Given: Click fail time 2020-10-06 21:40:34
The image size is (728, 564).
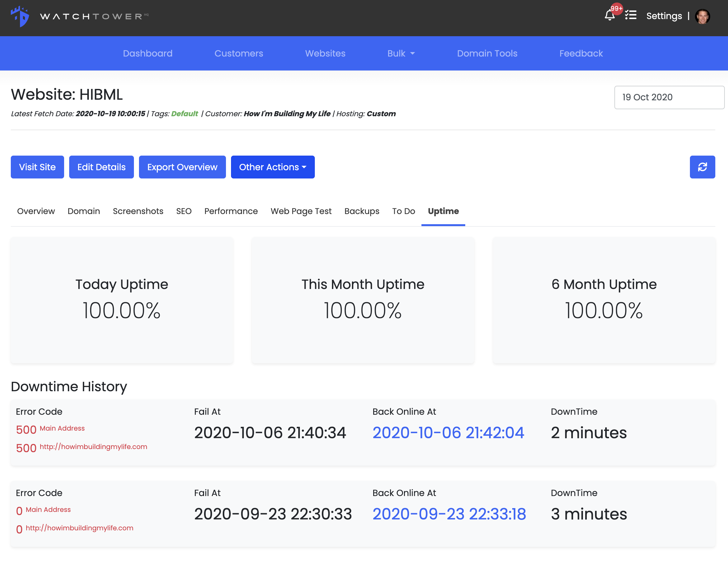Looking at the screenshot, I should 270,433.
